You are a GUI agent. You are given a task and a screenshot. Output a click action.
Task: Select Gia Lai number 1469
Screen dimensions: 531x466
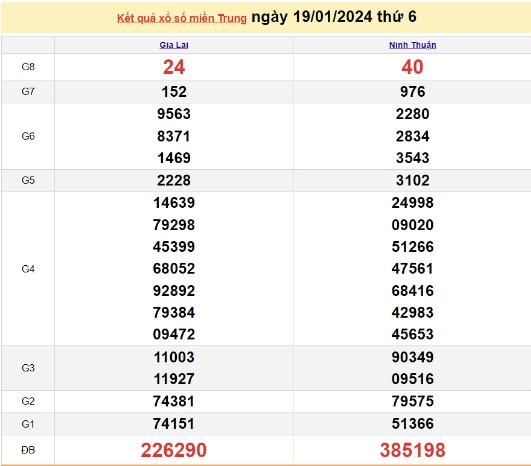pyautogui.click(x=174, y=158)
